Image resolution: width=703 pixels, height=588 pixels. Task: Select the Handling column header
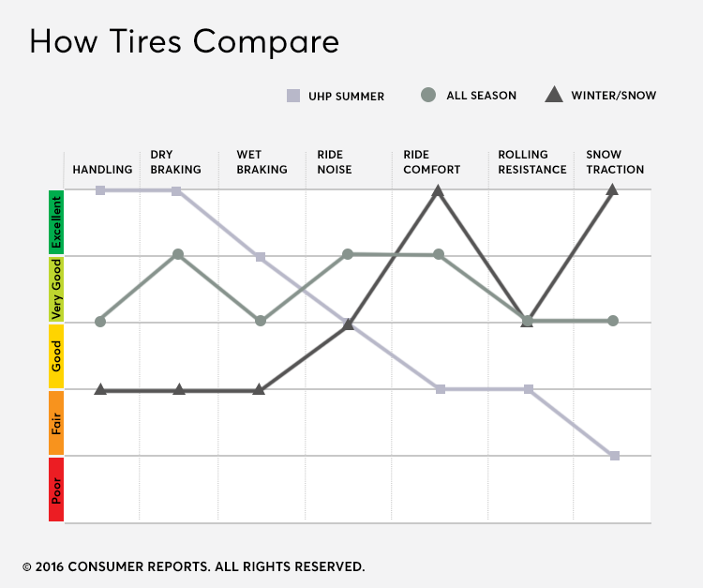click(x=102, y=170)
